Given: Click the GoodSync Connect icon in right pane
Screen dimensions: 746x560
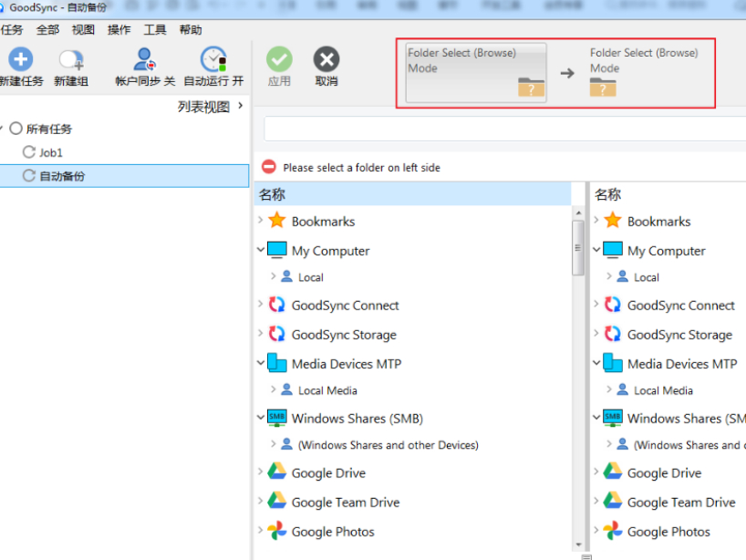Looking at the screenshot, I should tap(613, 305).
